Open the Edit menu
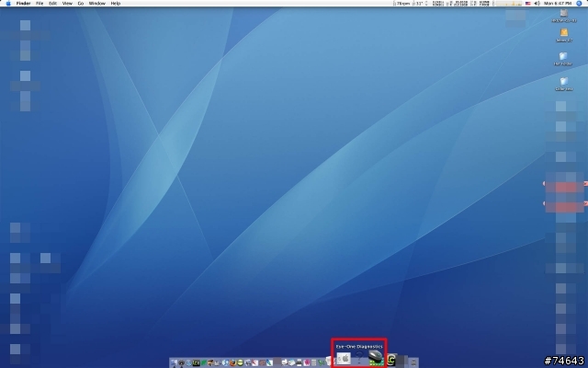 (x=53, y=3)
